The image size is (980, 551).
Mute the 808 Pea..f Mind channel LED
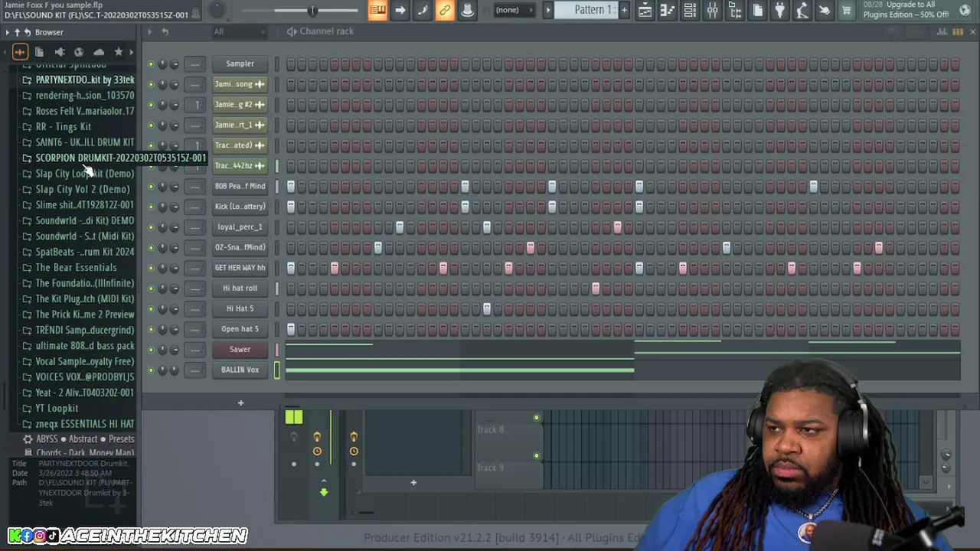pyautogui.click(x=151, y=187)
